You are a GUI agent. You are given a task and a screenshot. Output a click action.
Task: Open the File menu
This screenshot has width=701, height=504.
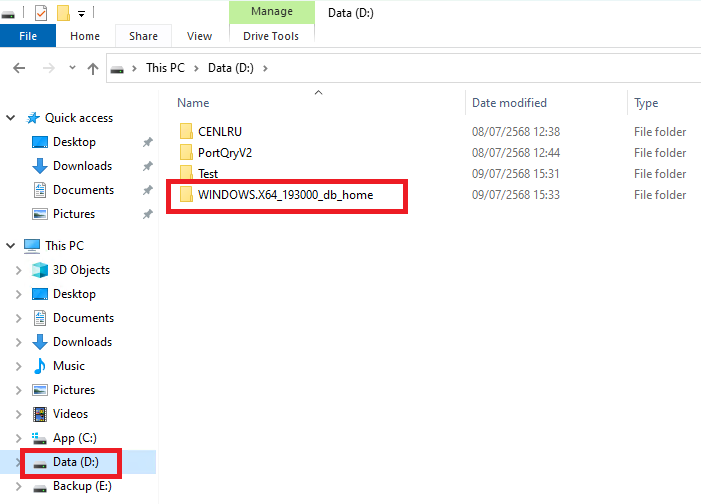pos(28,36)
